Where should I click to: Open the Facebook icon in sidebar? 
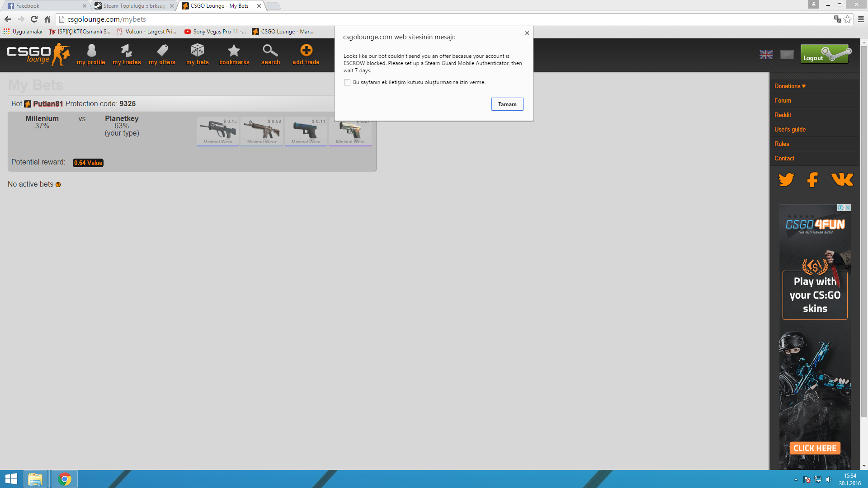coord(812,180)
